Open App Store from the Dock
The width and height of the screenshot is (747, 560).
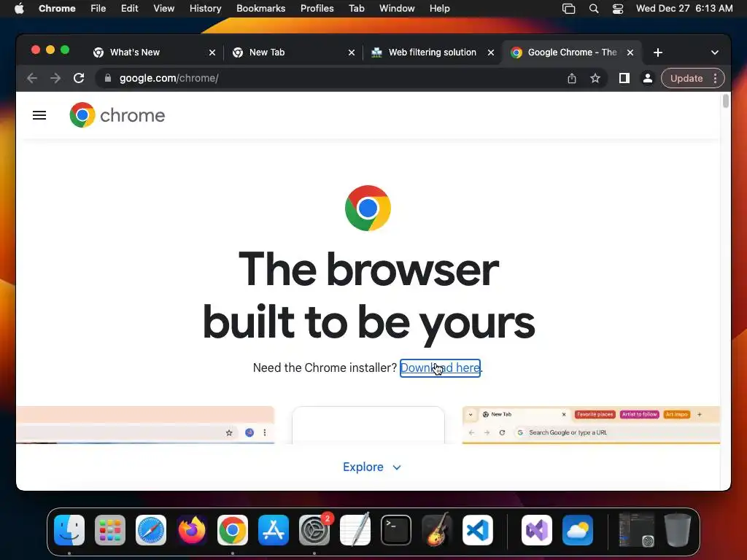(x=274, y=530)
